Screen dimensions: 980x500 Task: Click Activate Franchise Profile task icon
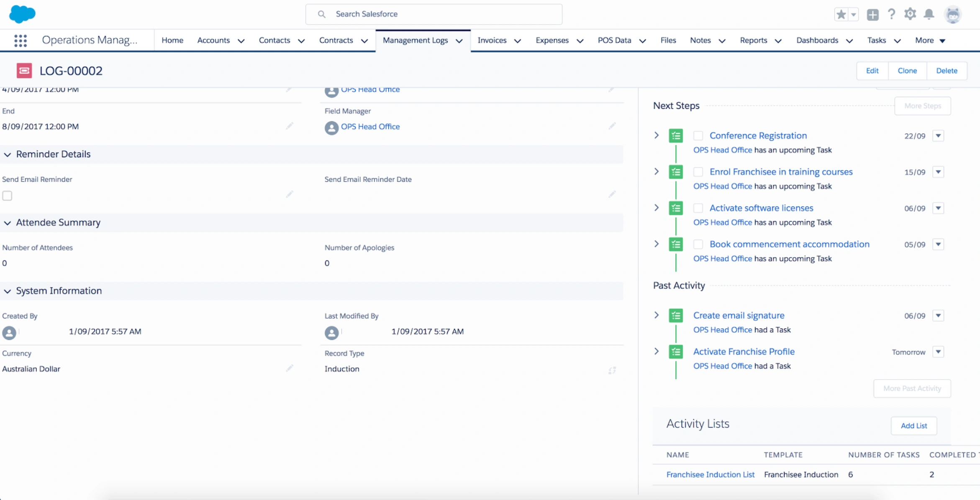(x=676, y=352)
